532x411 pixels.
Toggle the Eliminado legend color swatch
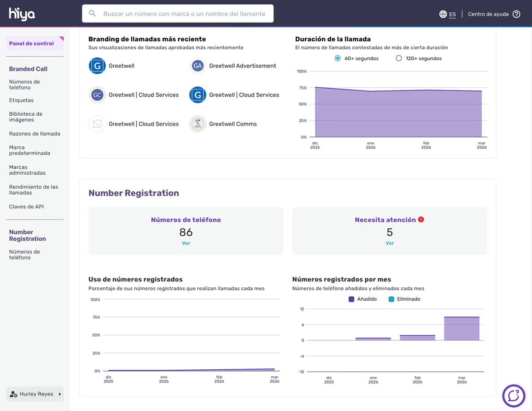[x=391, y=299]
